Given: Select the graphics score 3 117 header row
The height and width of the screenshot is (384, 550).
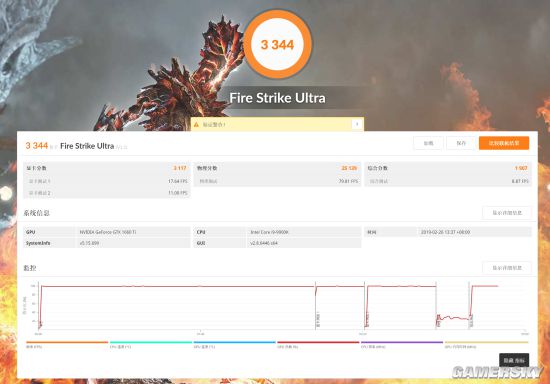Looking at the screenshot, I should 107,168.
